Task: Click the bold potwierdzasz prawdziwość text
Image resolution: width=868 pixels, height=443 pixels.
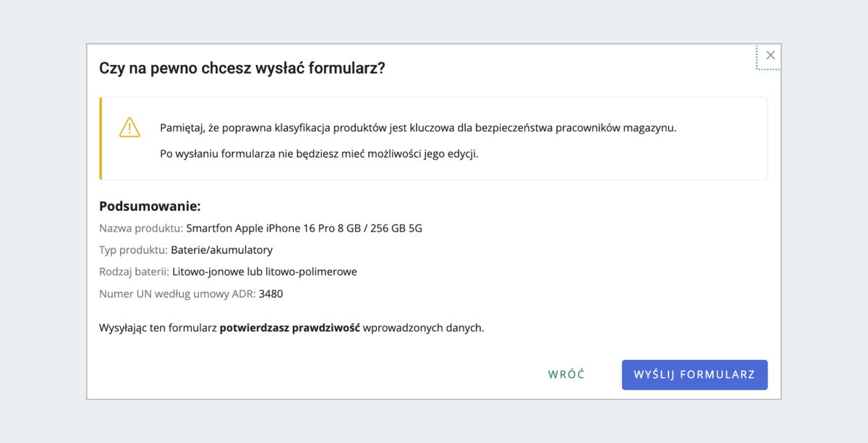Action: (290, 327)
